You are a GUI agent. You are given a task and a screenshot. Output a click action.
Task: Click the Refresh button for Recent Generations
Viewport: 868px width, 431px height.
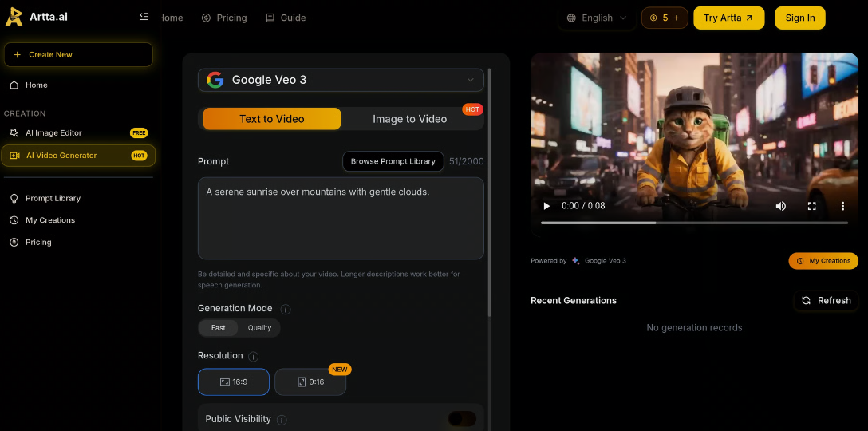coord(827,301)
